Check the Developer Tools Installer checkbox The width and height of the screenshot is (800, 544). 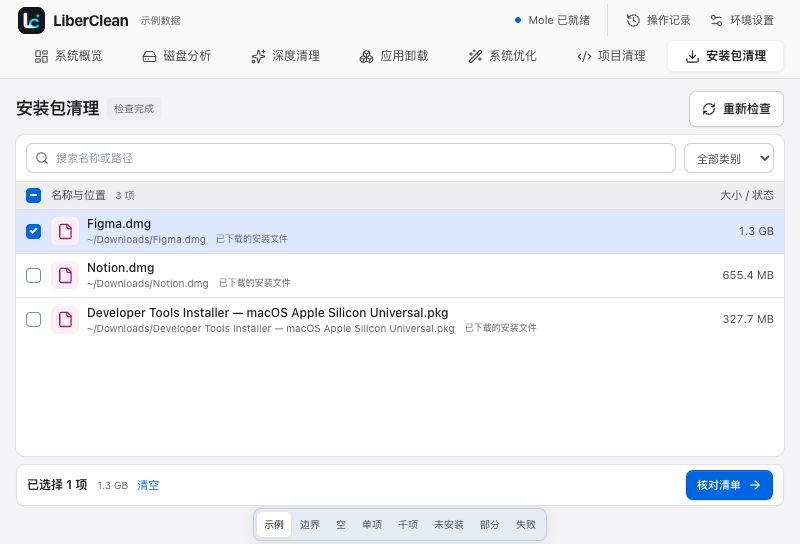34,320
